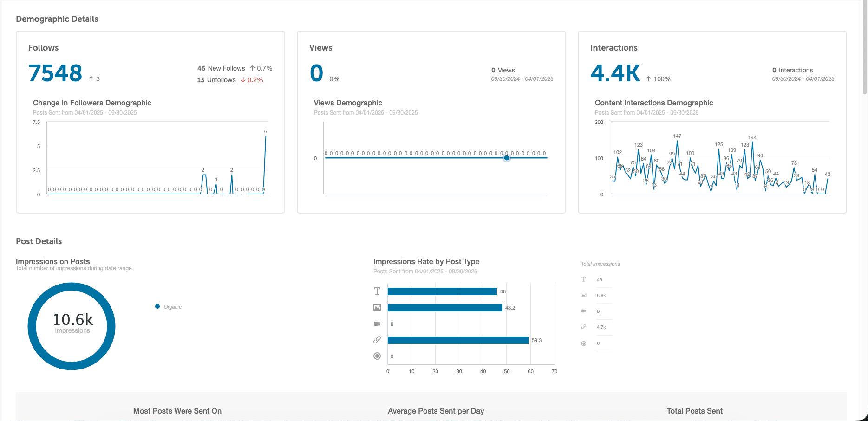
Task: Click the 4.4K interactions total
Action: pos(615,73)
